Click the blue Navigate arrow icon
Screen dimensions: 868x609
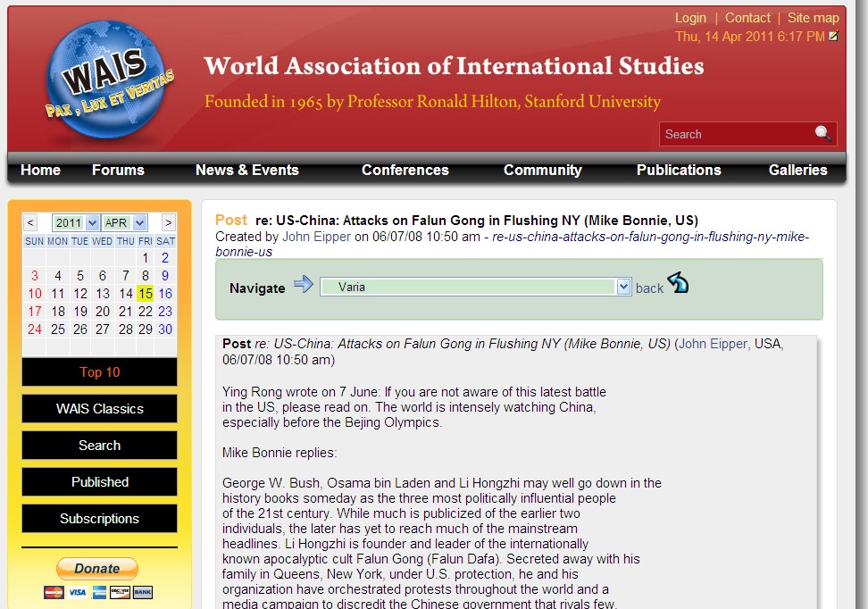pos(304,285)
